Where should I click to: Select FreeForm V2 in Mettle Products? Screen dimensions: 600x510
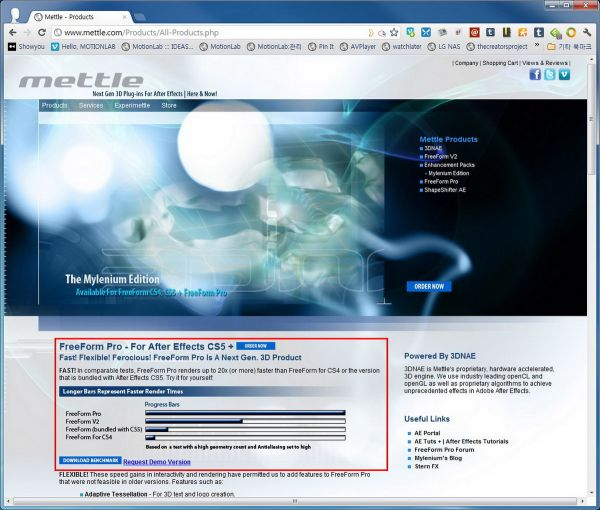pos(440,156)
